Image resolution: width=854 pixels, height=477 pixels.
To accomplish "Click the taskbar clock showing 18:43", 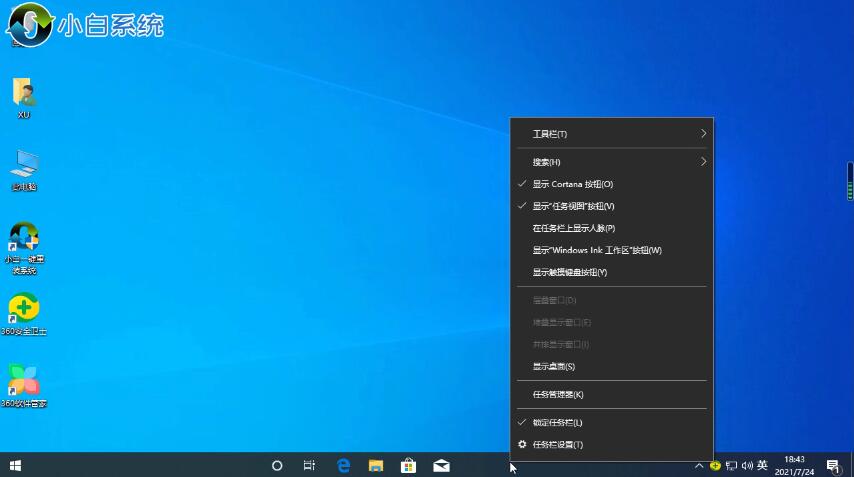I will (x=795, y=465).
